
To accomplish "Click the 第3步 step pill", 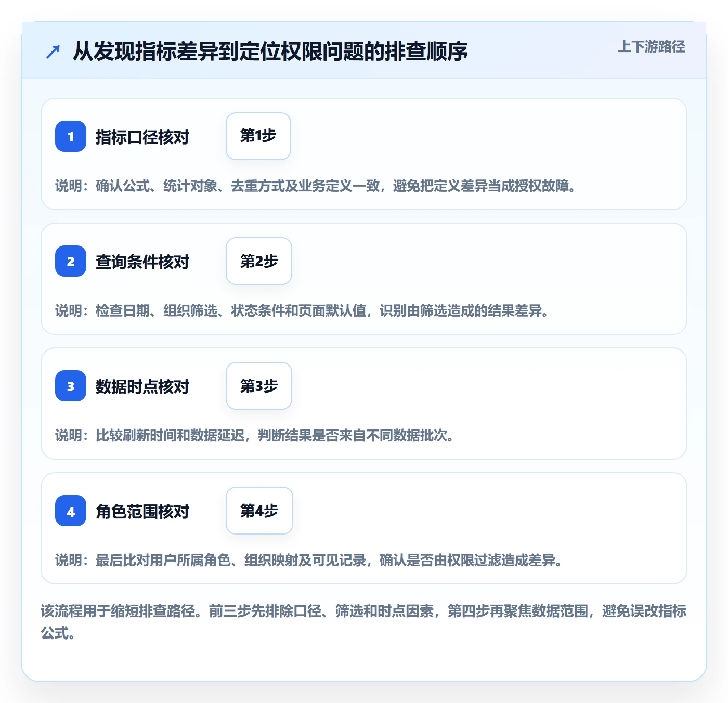I will [x=259, y=386].
